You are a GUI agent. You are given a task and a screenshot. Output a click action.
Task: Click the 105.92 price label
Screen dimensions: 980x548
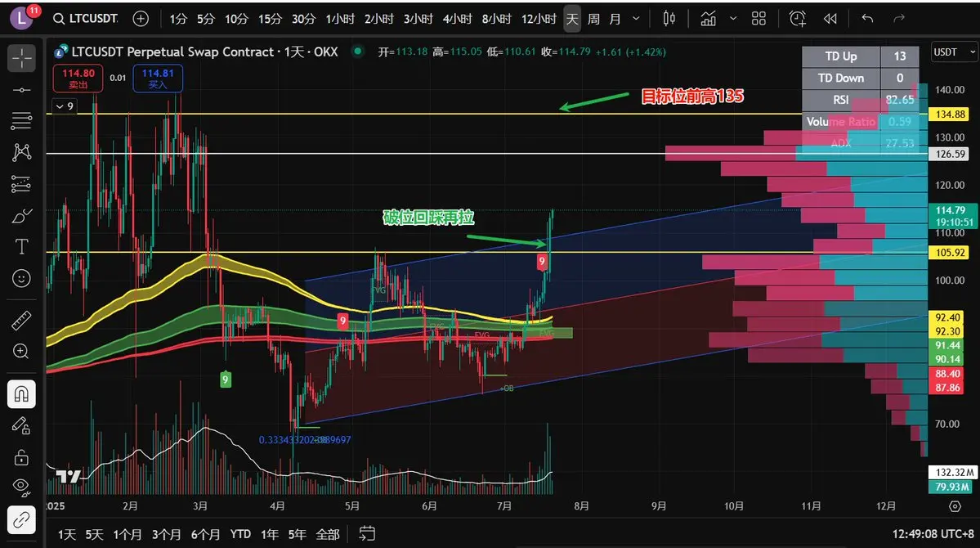tap(951, 252)
